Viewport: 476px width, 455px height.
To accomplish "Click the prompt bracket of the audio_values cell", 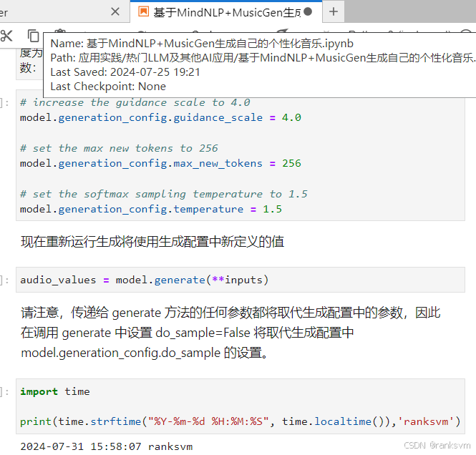I will tap(4, 280).
